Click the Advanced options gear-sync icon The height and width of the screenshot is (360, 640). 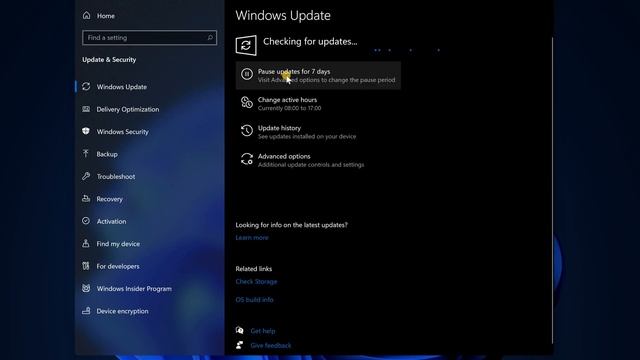coord(247,159)
